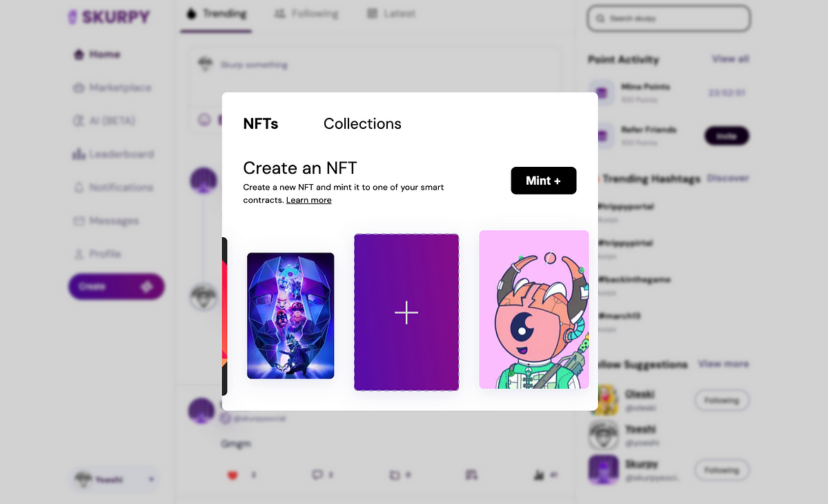Click the comment bubble icon on post
This screenshot has height=504, width=828.
click(317, 474)
